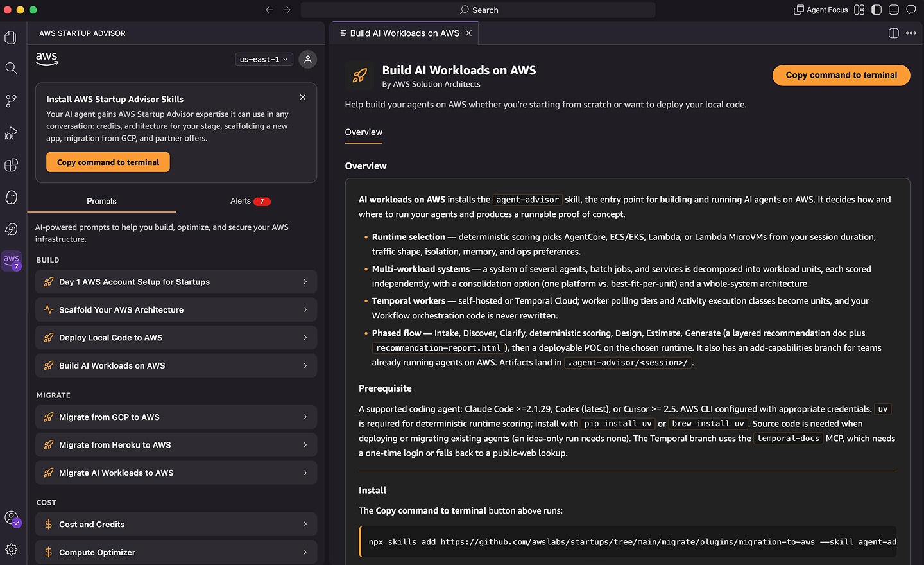This screenshot has height=565, width=924.
Task: Click the 'temporal-docs' code text
Action: 788,439
